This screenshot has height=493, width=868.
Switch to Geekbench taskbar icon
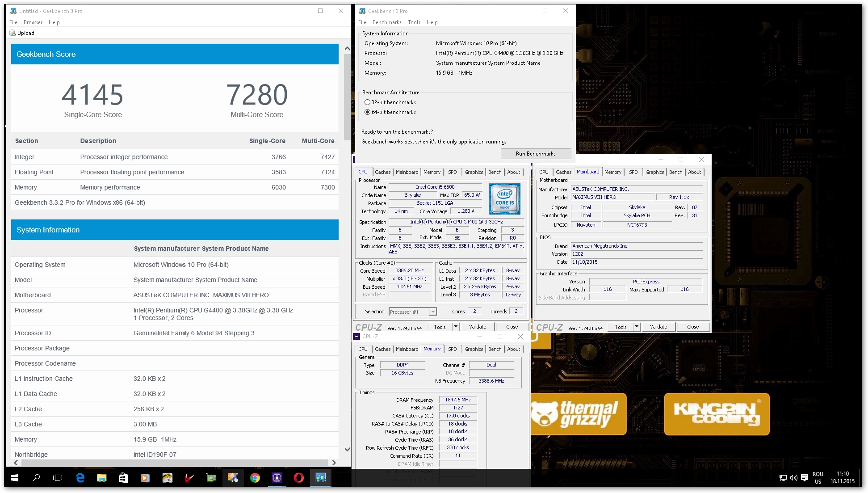pyautogui.click(x=320, y=478)
